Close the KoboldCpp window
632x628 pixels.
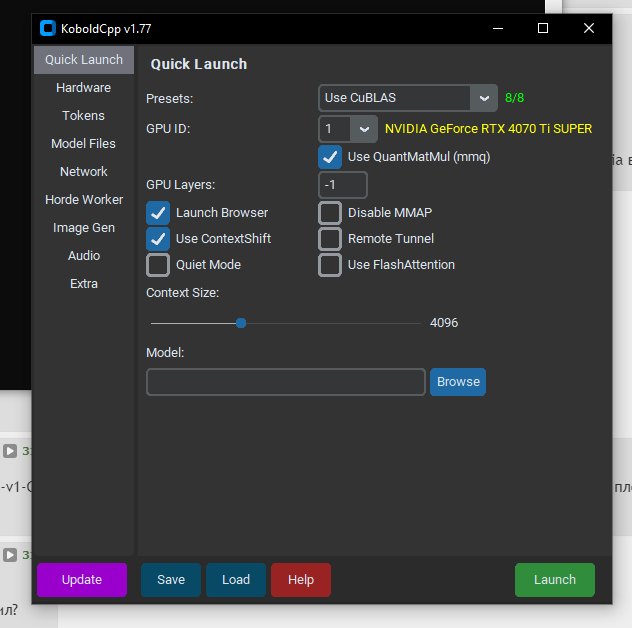click(x=589, y=29)
